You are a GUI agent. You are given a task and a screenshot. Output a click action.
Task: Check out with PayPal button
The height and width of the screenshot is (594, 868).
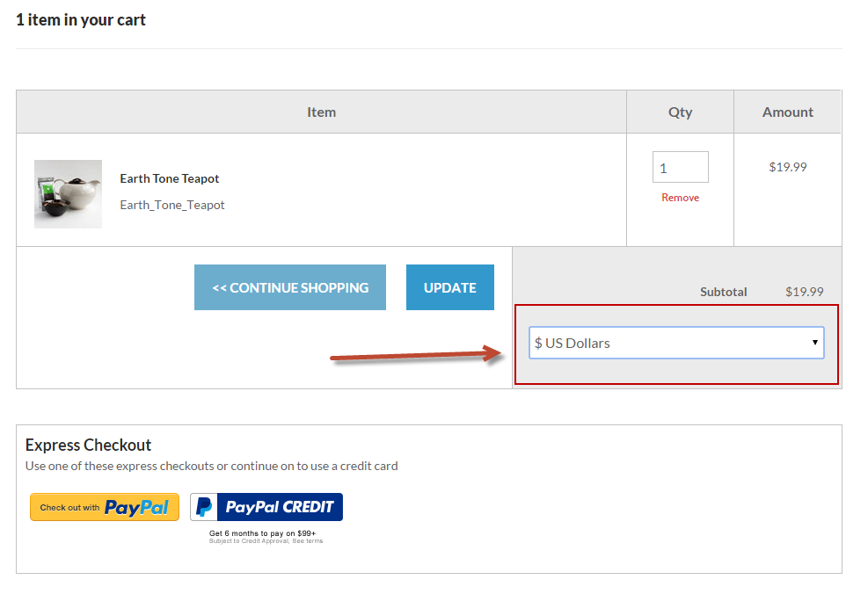click(x=105, y=507)
